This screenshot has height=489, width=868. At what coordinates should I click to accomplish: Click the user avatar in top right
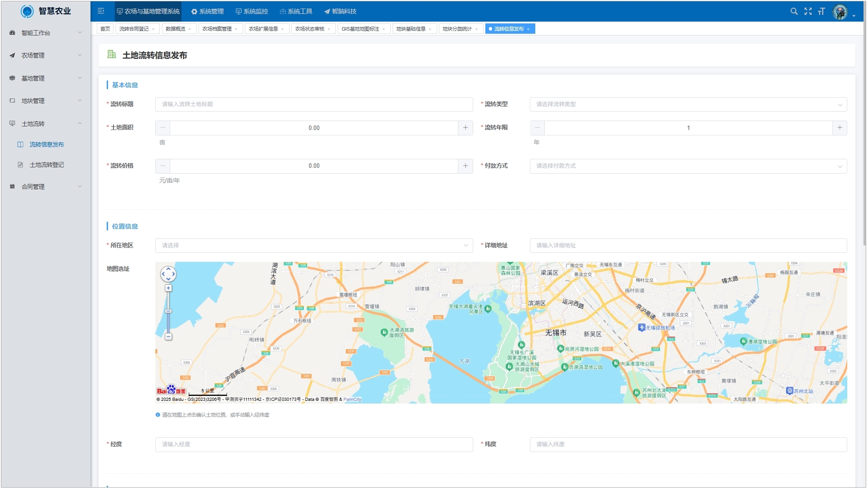click(x=840, y=12)
